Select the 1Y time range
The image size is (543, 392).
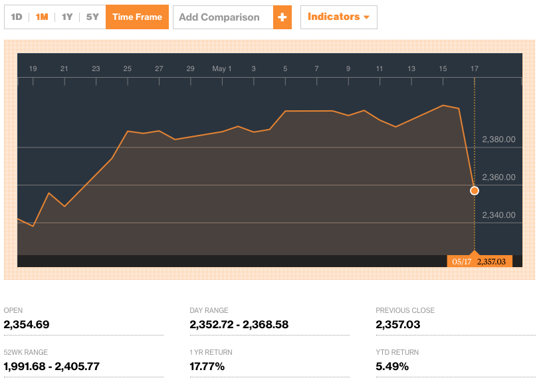click(x=67, y=17)
